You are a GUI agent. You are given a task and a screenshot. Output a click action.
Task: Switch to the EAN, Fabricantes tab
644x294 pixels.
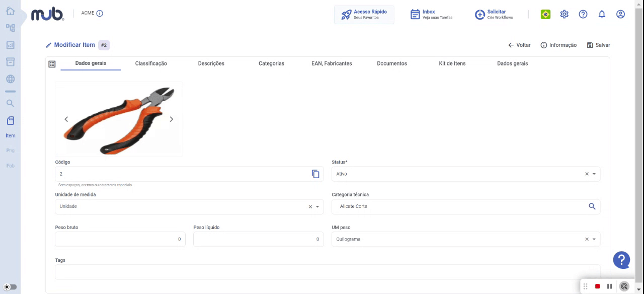coord(332,63)
